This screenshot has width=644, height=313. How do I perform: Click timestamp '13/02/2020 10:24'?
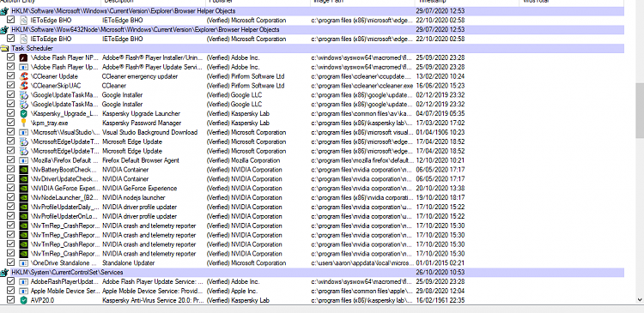(x=440, y=76)
